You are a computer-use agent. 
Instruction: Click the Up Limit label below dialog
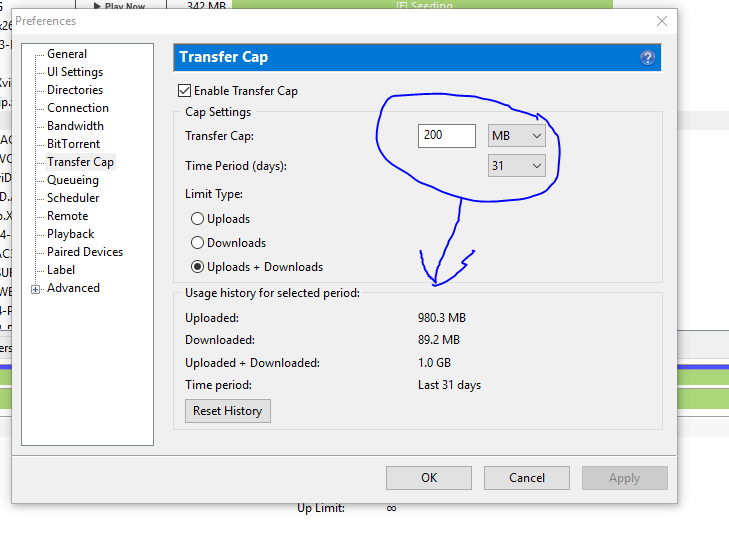[x=321, y=508]
